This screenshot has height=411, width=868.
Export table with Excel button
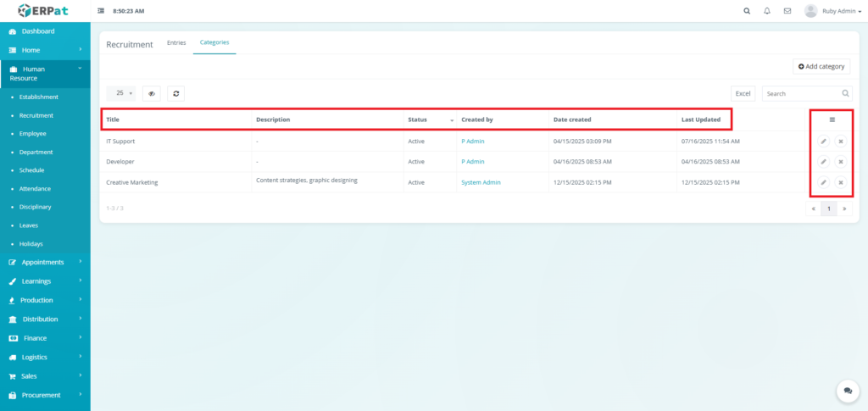(x=743, y=93)
